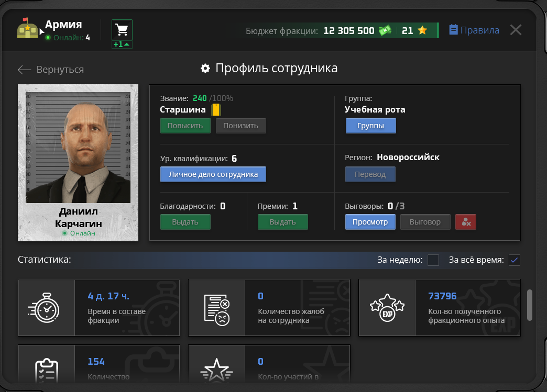Click the statistics scrollbar thumb

pyautogui.click(x=530, y=305)
